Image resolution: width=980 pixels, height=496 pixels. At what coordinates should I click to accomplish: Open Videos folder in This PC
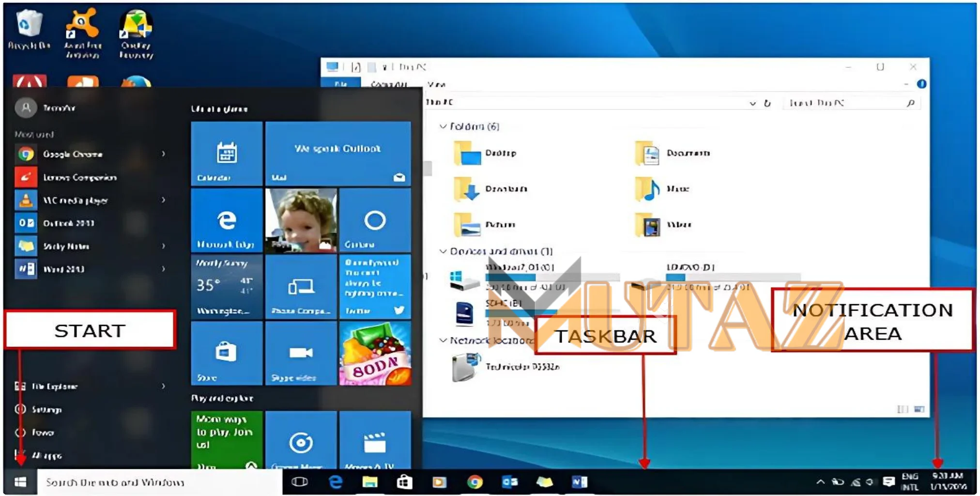click(x=663, y=225)
